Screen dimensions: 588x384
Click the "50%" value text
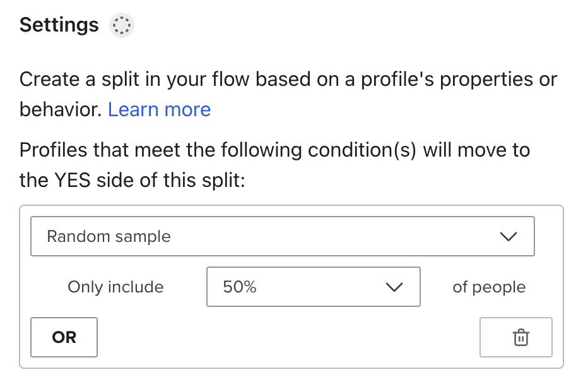tap(240, 287)
